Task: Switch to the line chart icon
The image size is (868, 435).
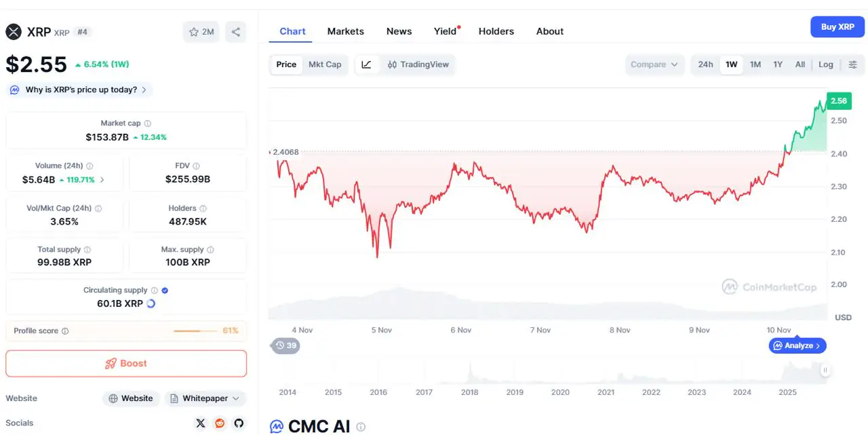Action: 366,64
